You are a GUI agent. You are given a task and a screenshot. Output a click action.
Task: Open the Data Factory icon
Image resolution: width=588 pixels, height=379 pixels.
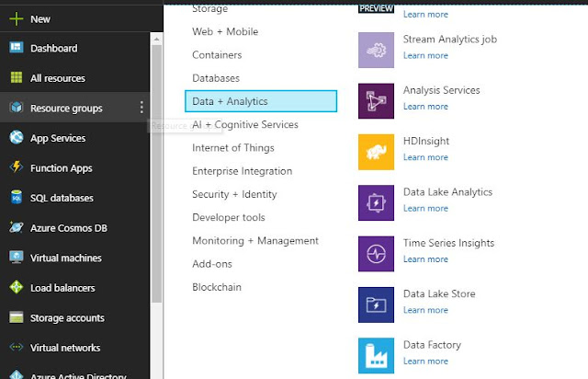pos(376,355)
